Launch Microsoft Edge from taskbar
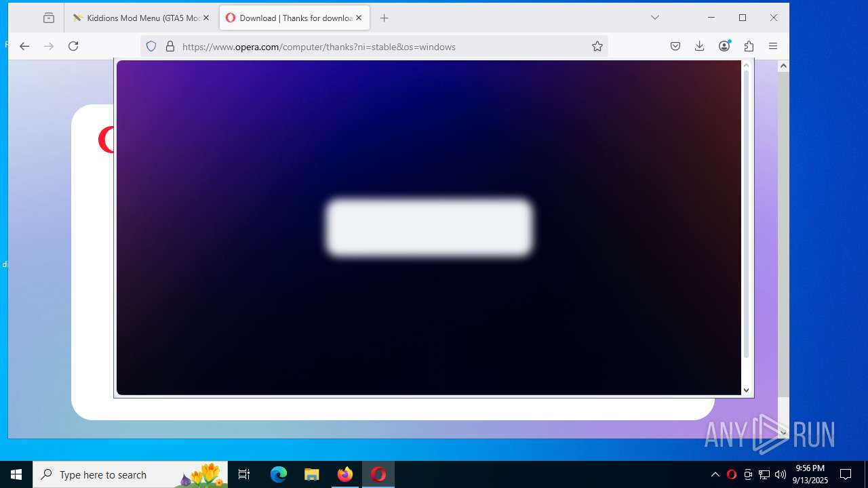This screenshot has width=868, height=488. click(279, 474)
